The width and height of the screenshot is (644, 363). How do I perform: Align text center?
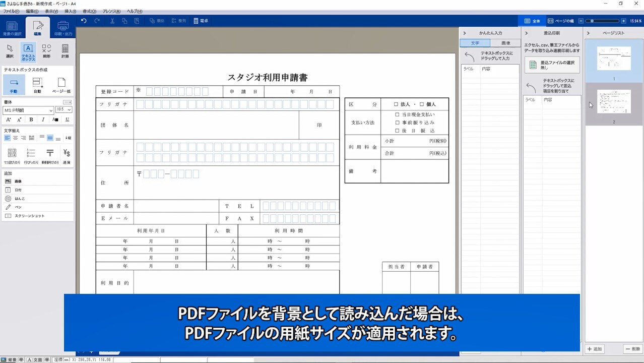point(15,138)
